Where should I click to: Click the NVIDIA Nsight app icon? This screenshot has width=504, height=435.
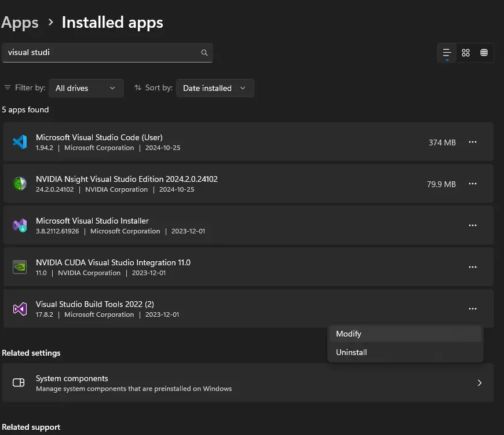(x=20, y=184)
